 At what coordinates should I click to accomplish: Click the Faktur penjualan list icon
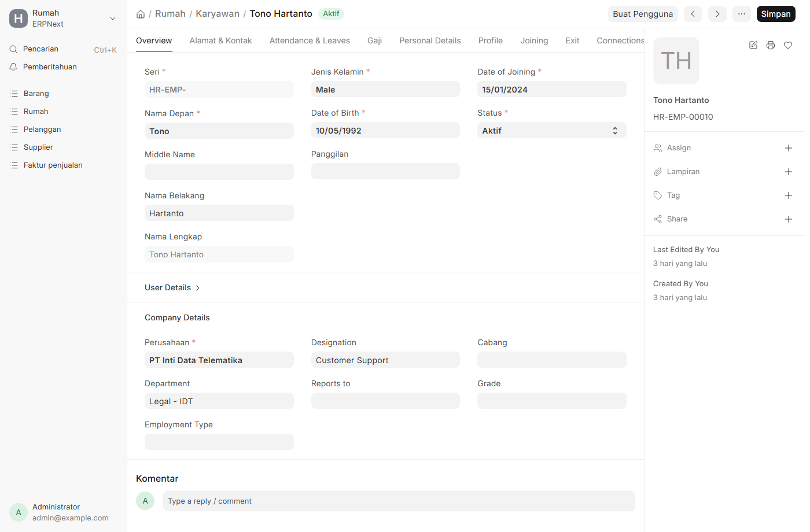tap(14, 165)
